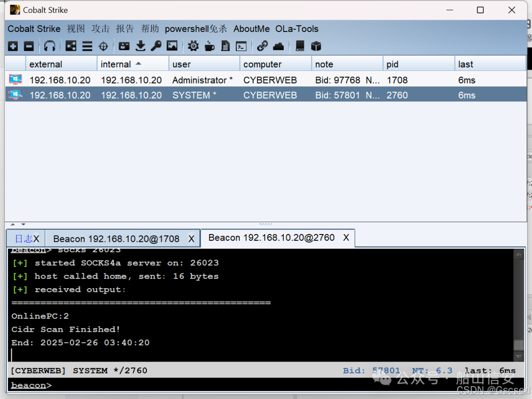Open the 帮助 menu
Image resolution: width=532 pixels, height=399 pixels.
click(150, 29)
